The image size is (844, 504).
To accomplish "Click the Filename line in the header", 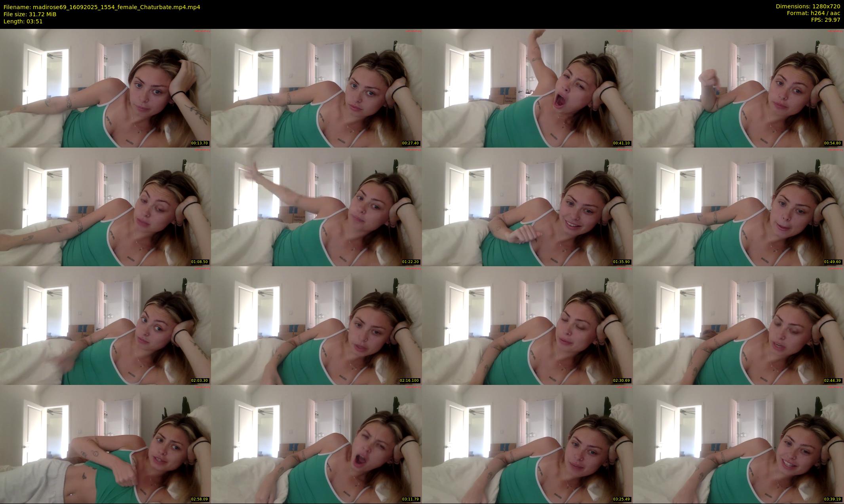I will pos(102,7).
